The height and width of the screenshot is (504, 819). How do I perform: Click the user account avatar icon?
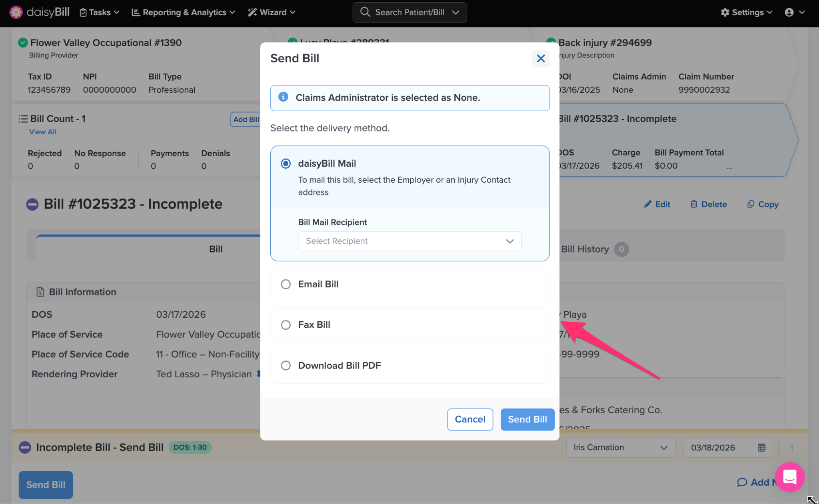[x=789, y=12]
